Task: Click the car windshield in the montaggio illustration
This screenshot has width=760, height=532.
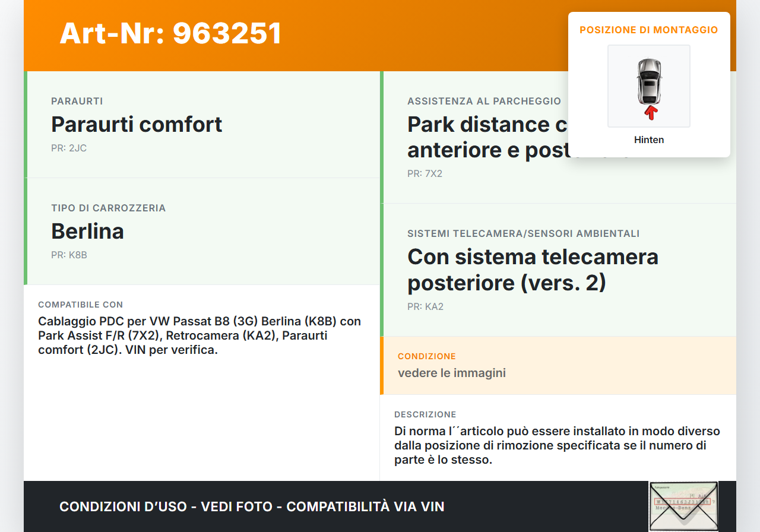Action: click(x=648, y=75)
